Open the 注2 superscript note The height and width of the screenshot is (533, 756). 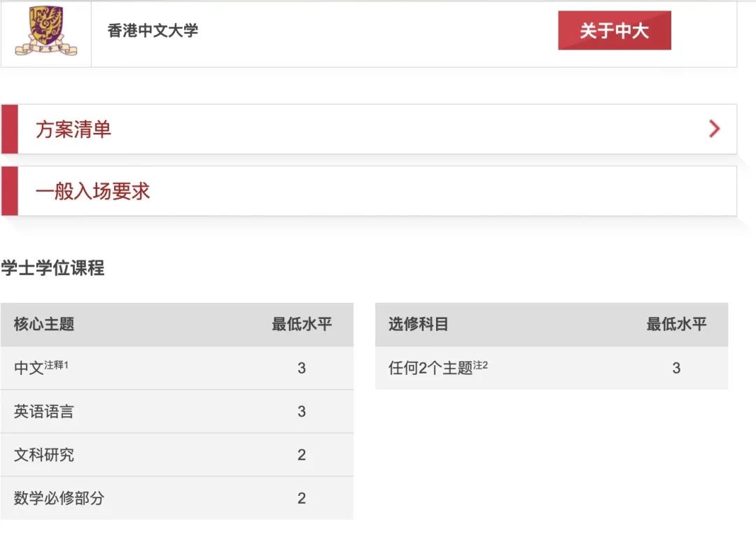click(x=481, y=365)
